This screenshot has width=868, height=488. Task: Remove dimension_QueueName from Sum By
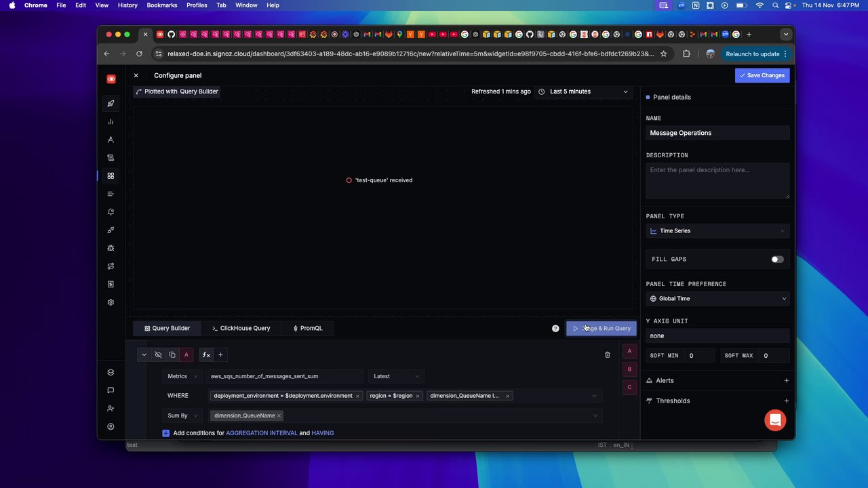coord(279,415)
